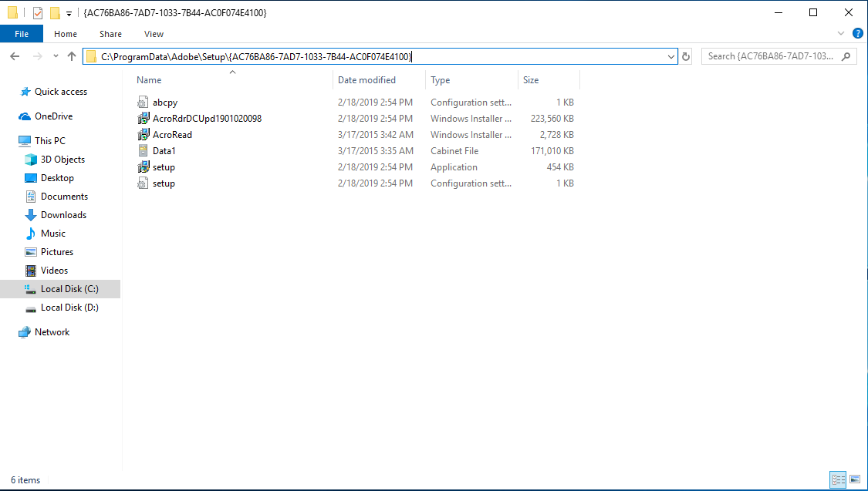Open the address bar history dropdown
868x491 pixels.
[x=671, y=56]
